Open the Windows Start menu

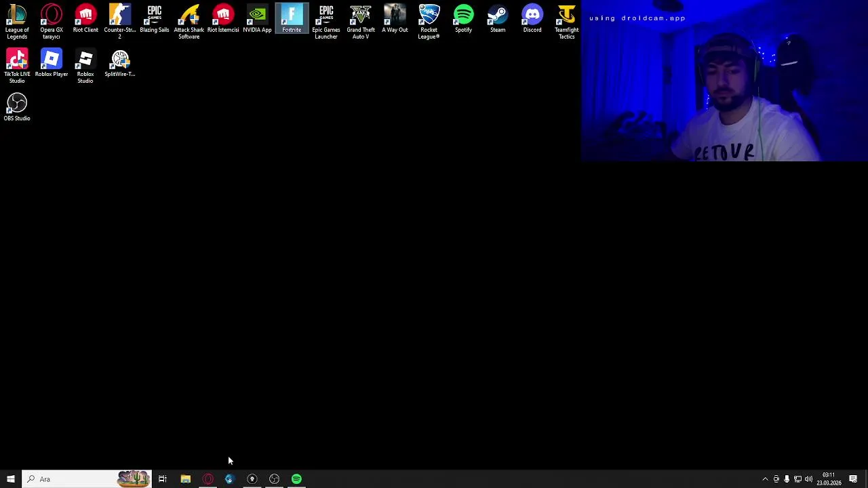point(11,479)
